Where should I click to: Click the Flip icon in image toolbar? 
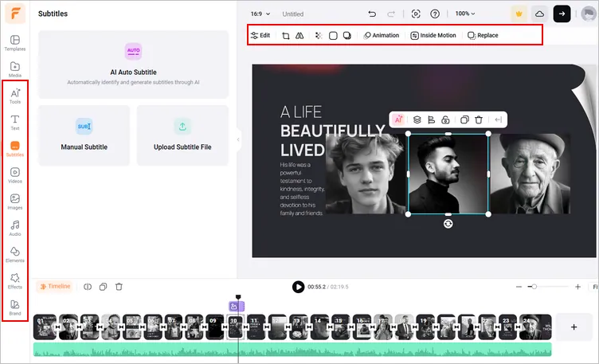click(x=299, y=36)
